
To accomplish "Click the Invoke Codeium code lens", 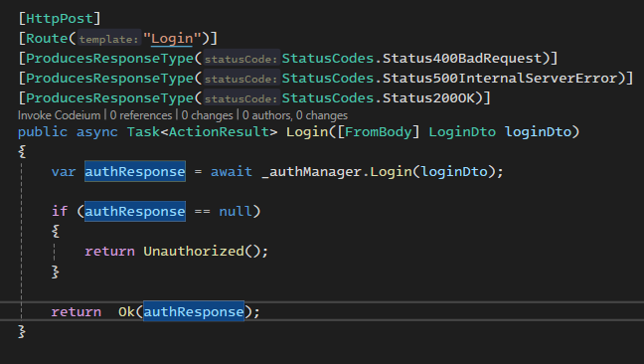I will point(60,115).
